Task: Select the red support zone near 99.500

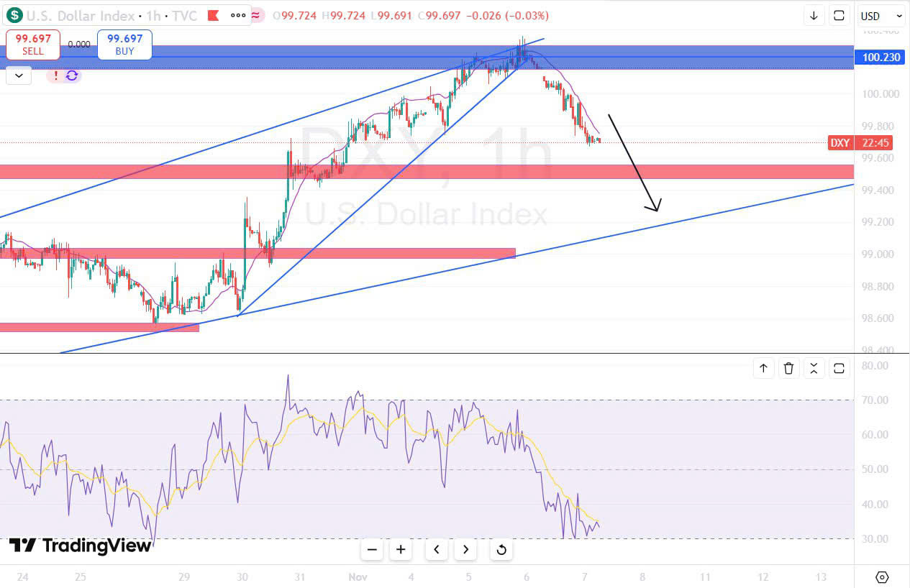Action: [427, 172]
